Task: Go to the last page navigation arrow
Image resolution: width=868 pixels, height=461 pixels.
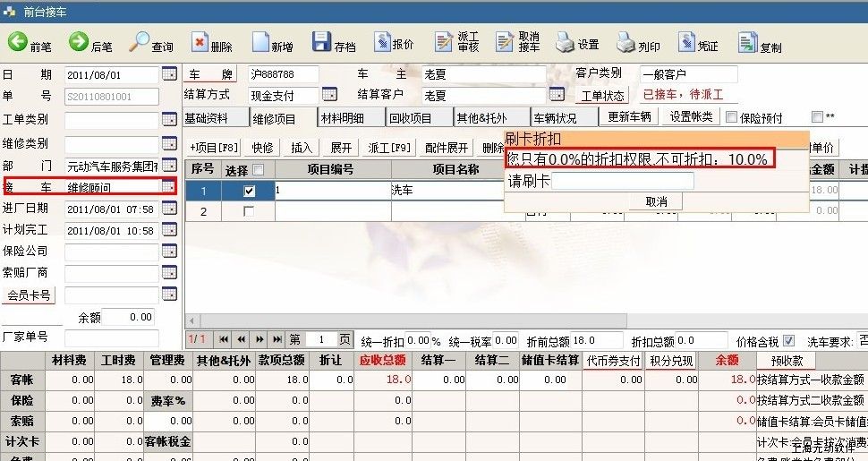Action: click(276, 339)
